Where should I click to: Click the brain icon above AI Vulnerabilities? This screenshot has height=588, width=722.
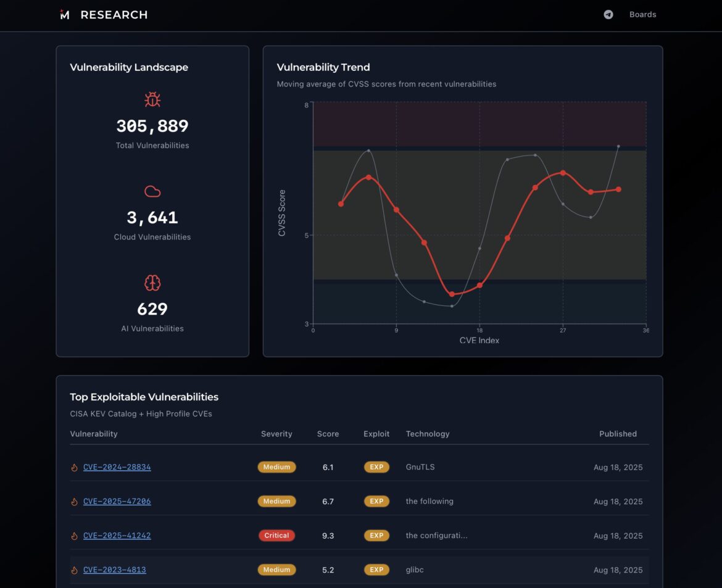[152, 283]
